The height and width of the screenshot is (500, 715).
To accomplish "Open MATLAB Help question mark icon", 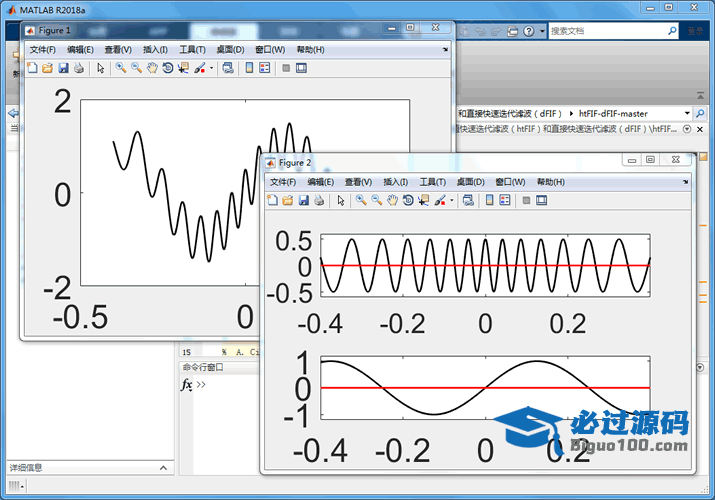I will point(528,31).
